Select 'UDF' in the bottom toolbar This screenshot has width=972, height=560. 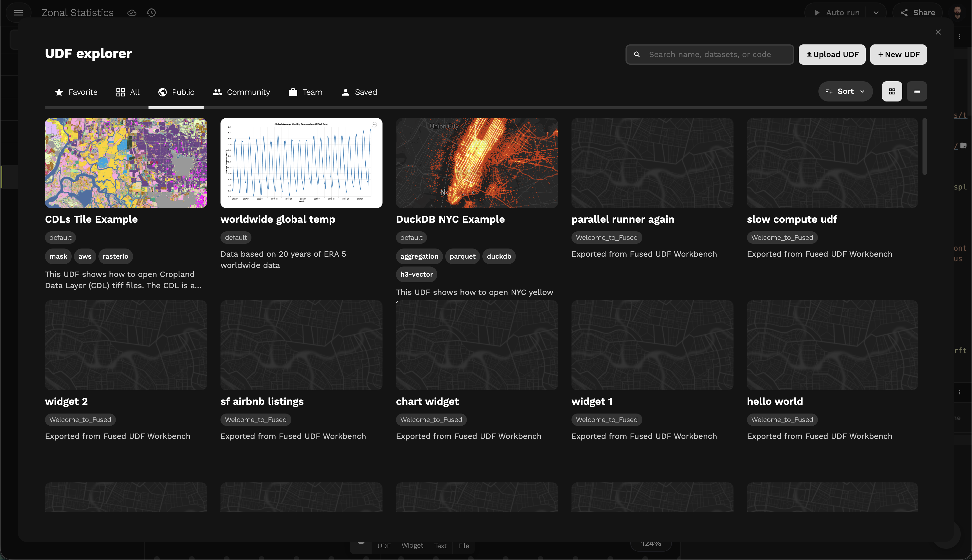(x=384, y=546)
